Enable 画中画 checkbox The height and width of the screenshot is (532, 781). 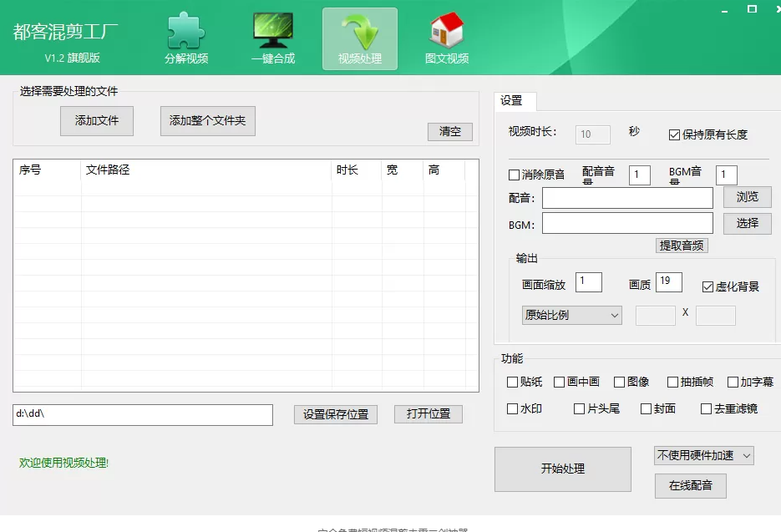560,382
